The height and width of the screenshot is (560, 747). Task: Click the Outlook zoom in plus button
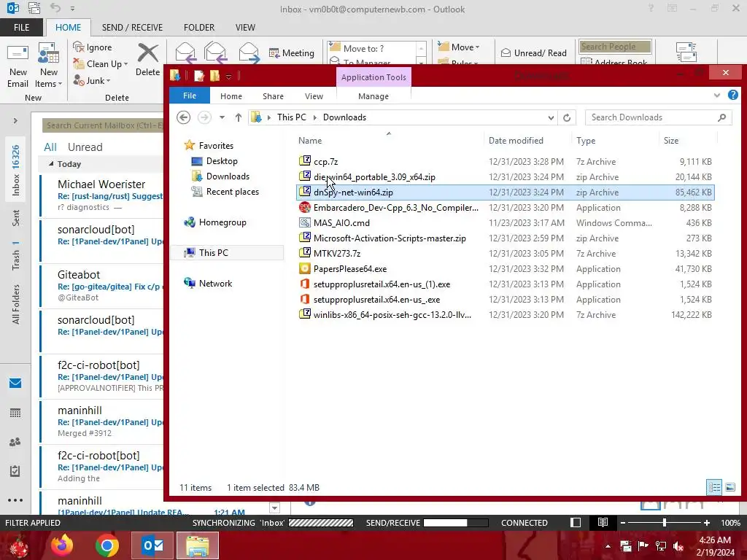[707, 523]
